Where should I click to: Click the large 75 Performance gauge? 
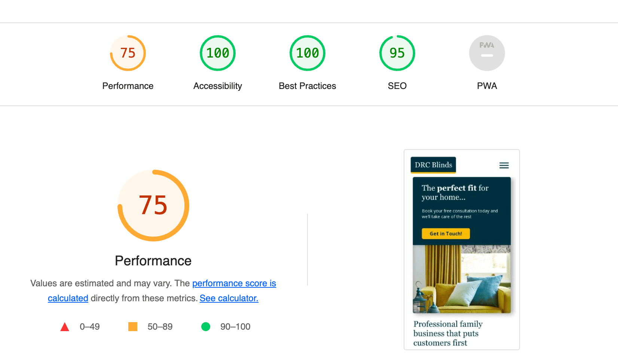pos(153,206)
